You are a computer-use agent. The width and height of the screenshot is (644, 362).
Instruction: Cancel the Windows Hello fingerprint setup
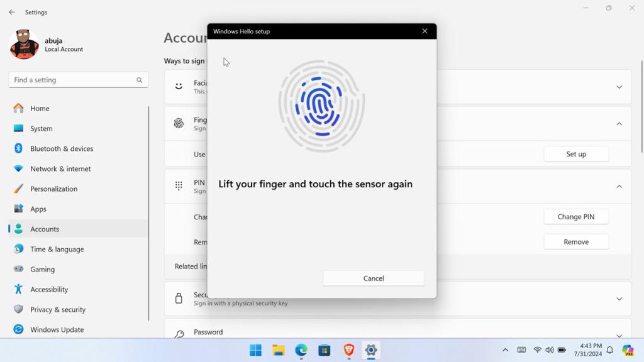(373, 278)
